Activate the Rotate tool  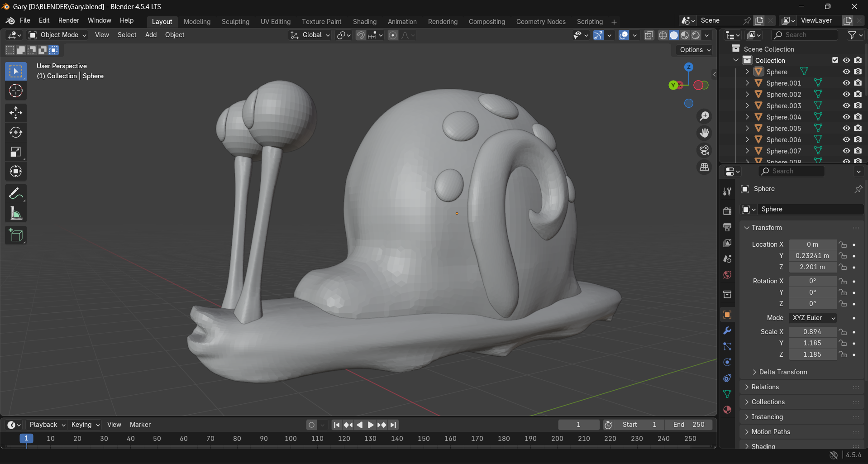coord(16,132)
